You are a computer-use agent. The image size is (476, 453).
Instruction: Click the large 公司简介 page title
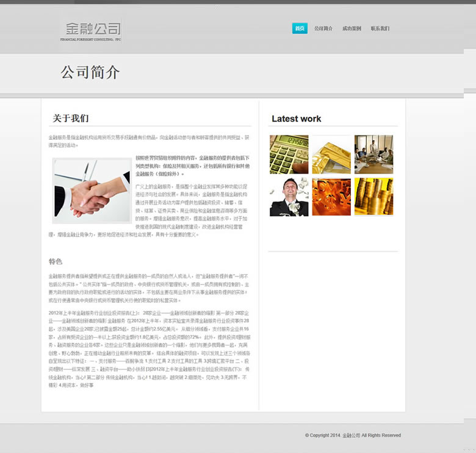90,72
